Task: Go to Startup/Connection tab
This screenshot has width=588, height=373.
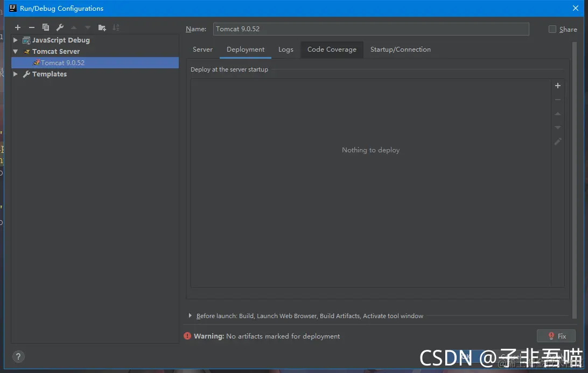Action: [401, 50]
